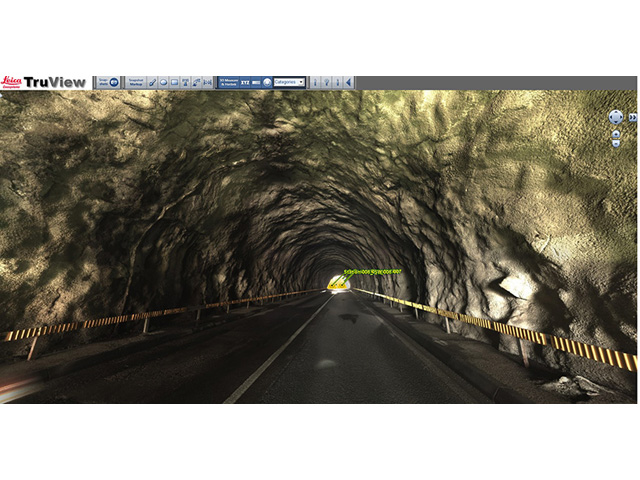
Task: Select the text annotation tool
Action: pyautogui.click(x=185, y=82)
